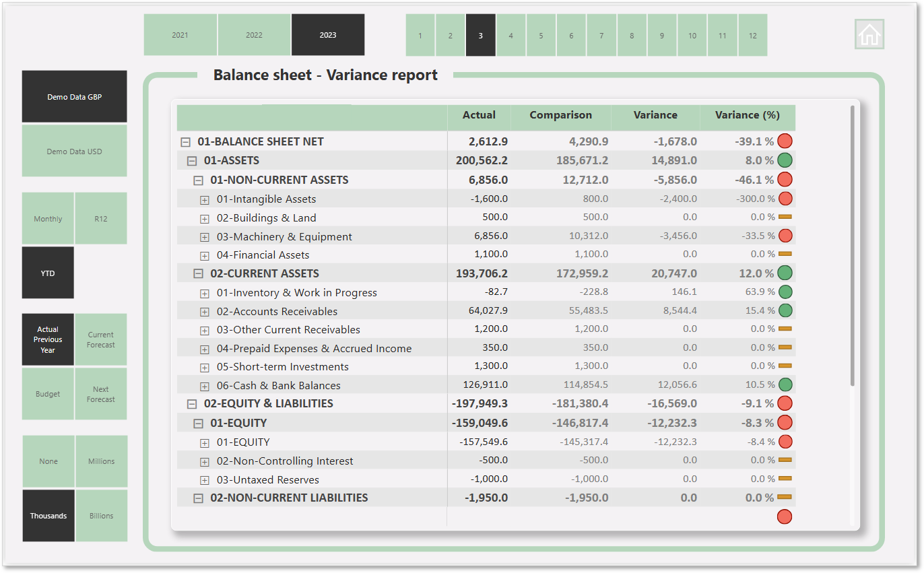
Task: Select month 12
Action: (x=752, y=35)
